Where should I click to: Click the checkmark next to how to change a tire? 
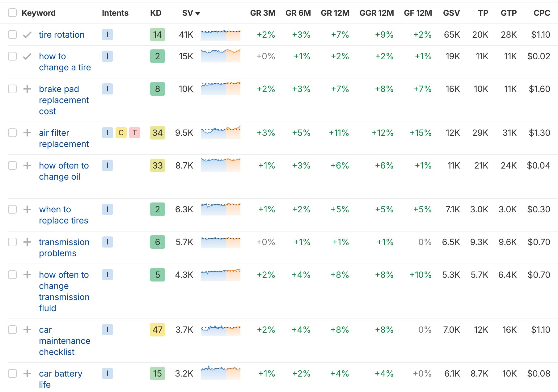point(27,56)
